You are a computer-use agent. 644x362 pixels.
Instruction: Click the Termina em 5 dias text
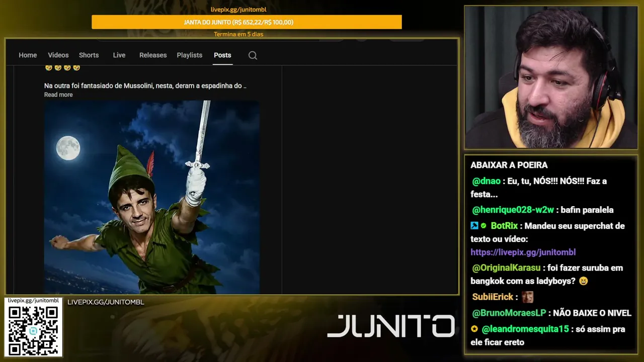pyautogui.click(x=238, y=34)
